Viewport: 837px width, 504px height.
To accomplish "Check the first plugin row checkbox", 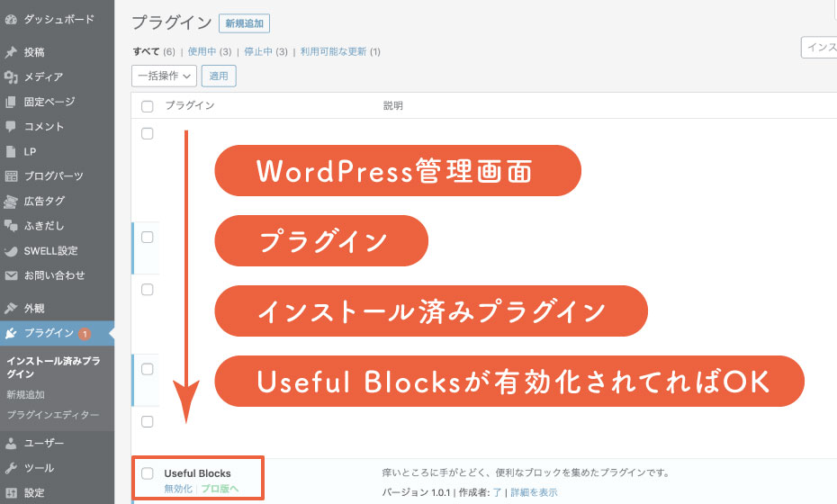I will 148,133.
